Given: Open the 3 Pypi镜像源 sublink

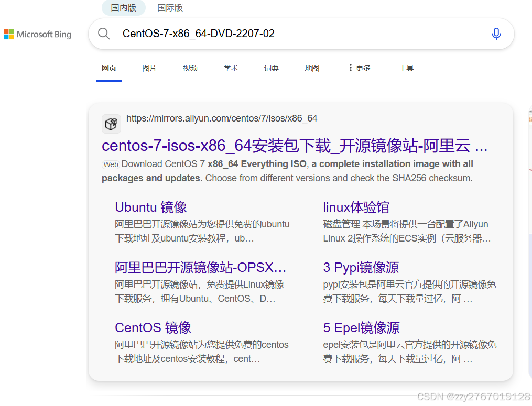Looking at the screenshot, I should (x=361, y=268).
